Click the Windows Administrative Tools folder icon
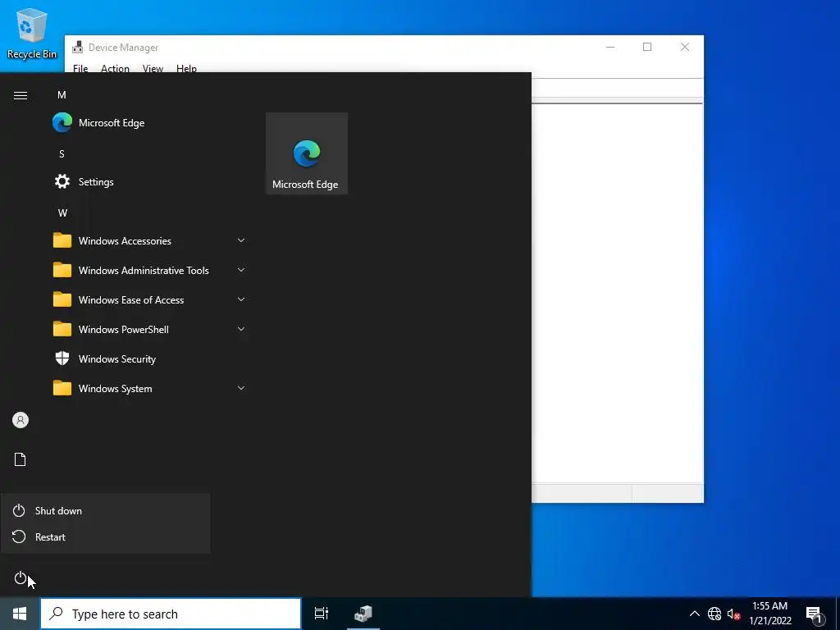 62,270
